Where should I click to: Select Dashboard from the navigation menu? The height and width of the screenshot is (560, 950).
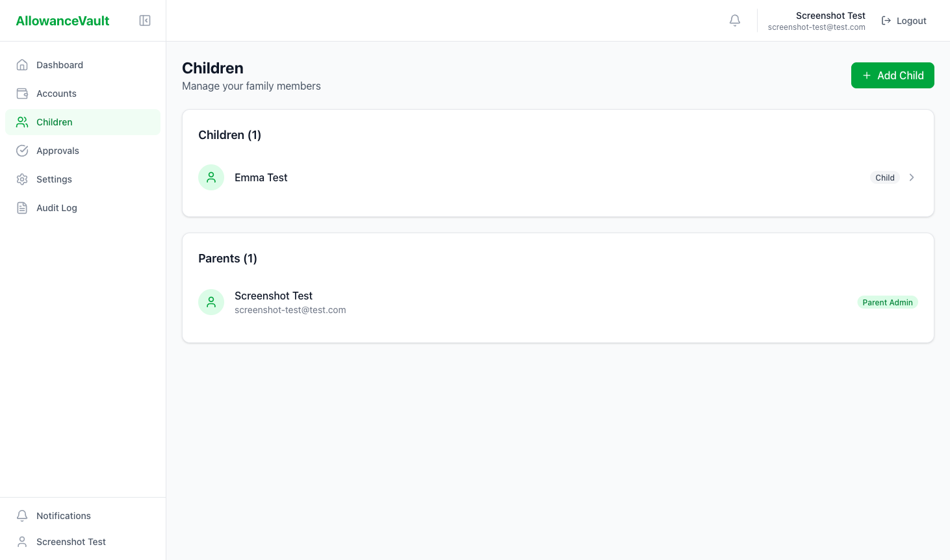point(60,64)
